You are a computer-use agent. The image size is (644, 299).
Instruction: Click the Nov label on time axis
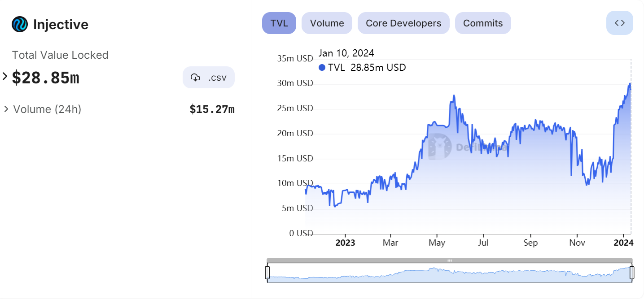click(x=577, y=243)
